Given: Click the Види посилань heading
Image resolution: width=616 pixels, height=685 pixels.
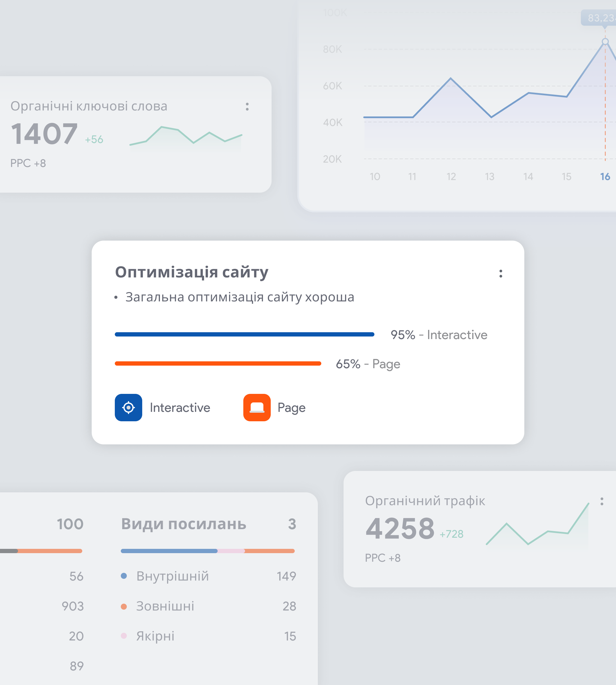Looking at the screenshot, I should (x=183, y=524).
